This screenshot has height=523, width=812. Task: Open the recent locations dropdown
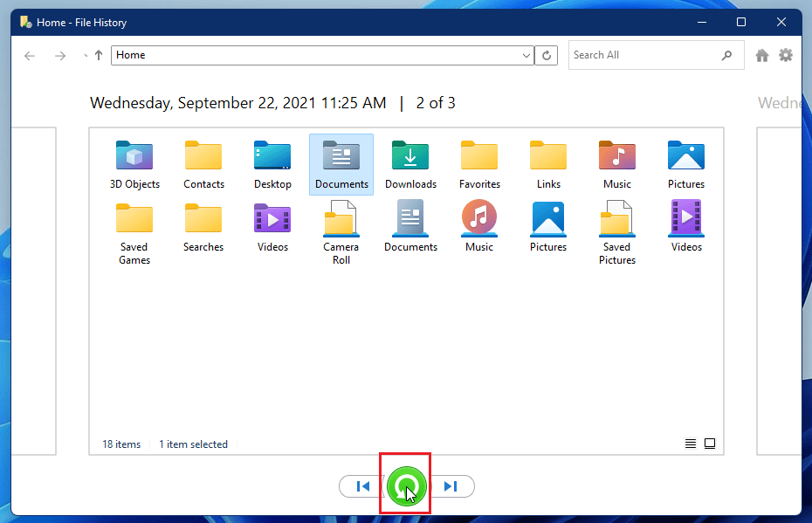[x=86, y=56]
